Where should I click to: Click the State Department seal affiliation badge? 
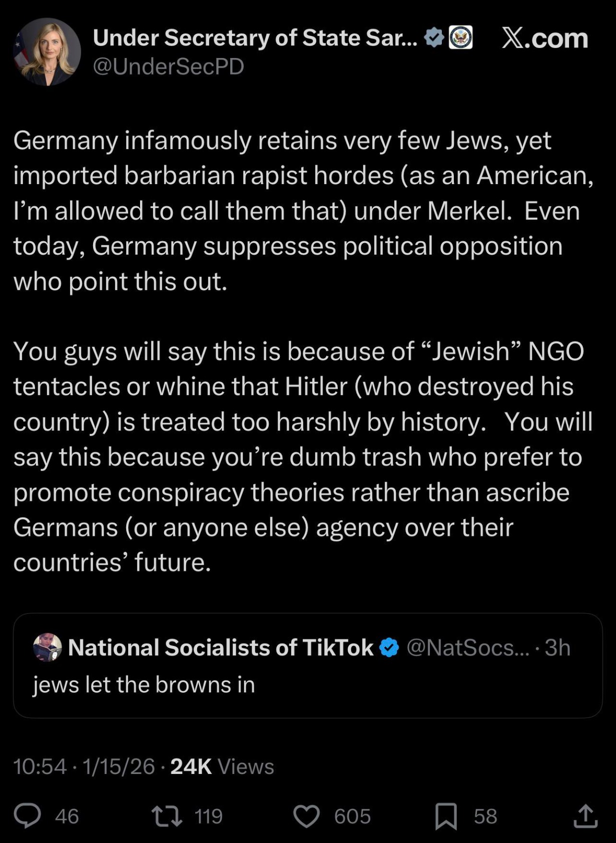[460, 38]
